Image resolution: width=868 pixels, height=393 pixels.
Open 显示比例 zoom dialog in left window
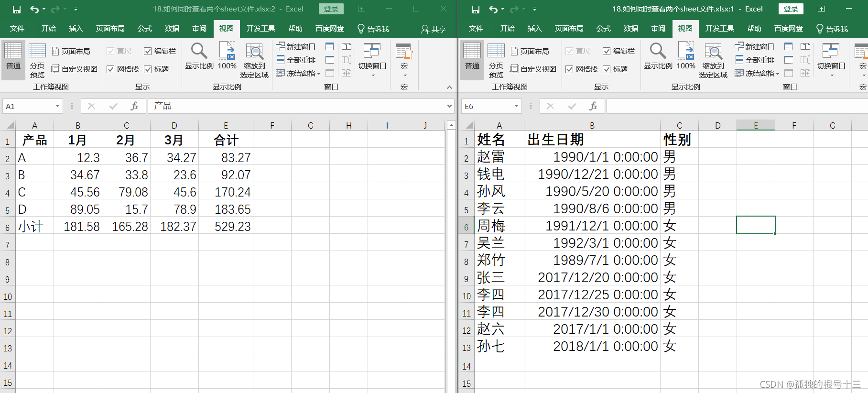click(199, 56)
